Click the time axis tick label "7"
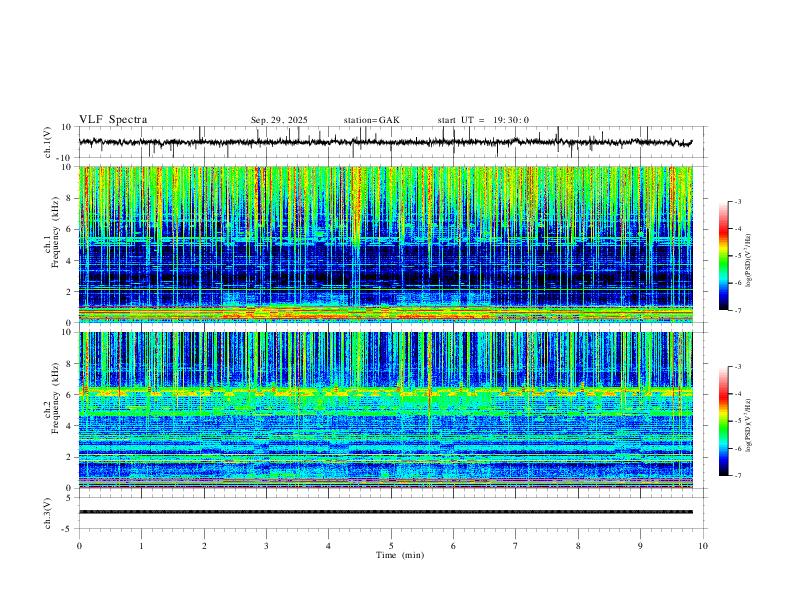Image resolution: width=792 pixels, height=612 pixels. pyautogui.click(x=516, y=546)
